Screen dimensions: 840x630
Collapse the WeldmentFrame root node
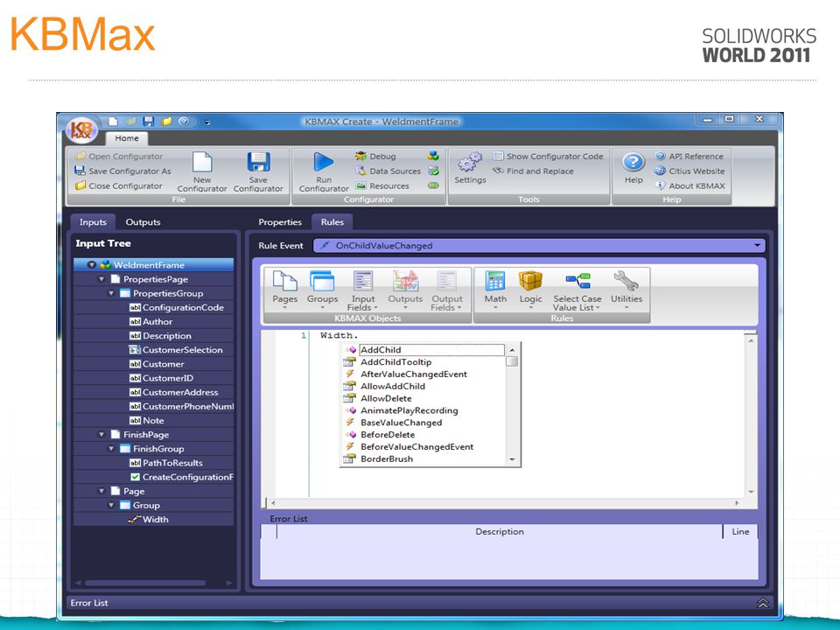pos(92,264)
